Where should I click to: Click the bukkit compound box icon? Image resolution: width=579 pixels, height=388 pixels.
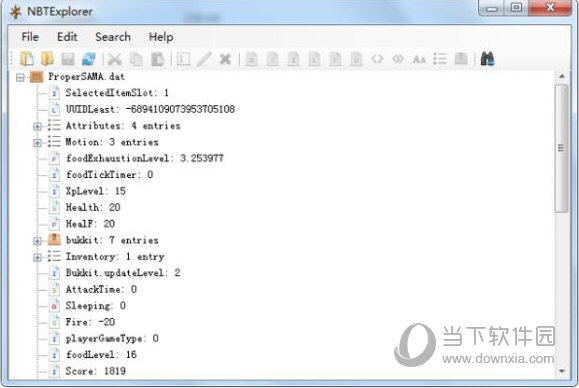[x=54, y=240]
